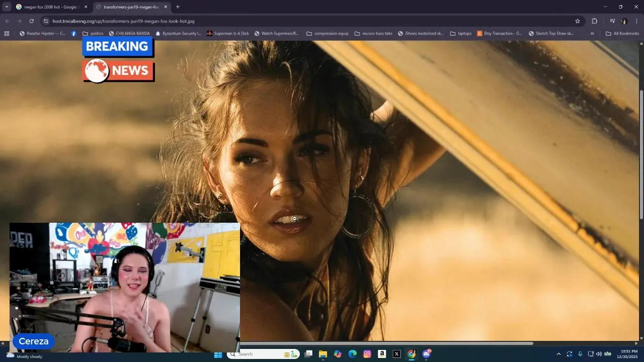Open the volume speaker tray icon
644x362 pixels.
point(599,354)
